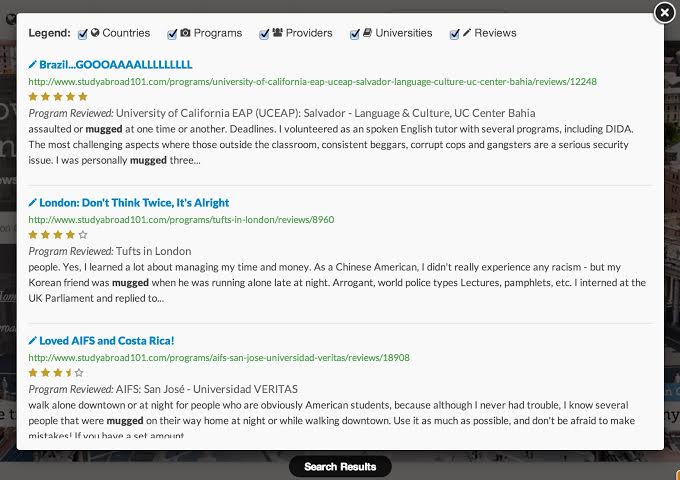The image size is (680, 480).
Task: Open the Brazil...GOOOAAAALLLLLLLLL review
Action: coord(116,65)
